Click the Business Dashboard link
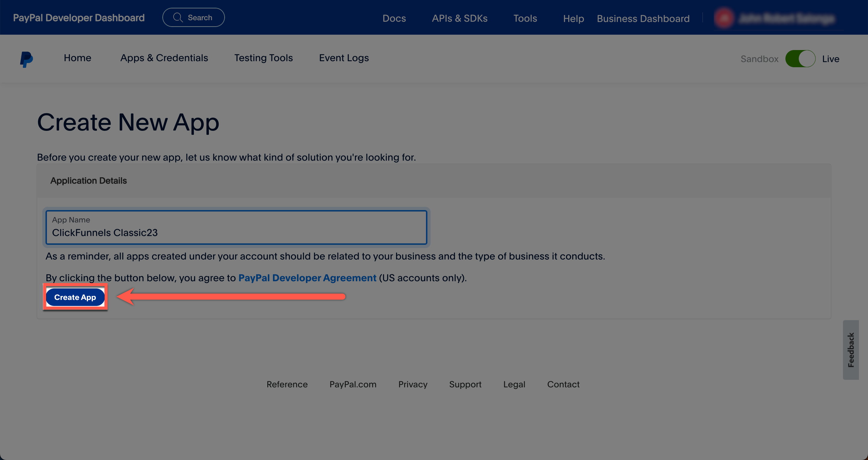Image resolution: width=868 pixels, height=460 pixels. 643,18
